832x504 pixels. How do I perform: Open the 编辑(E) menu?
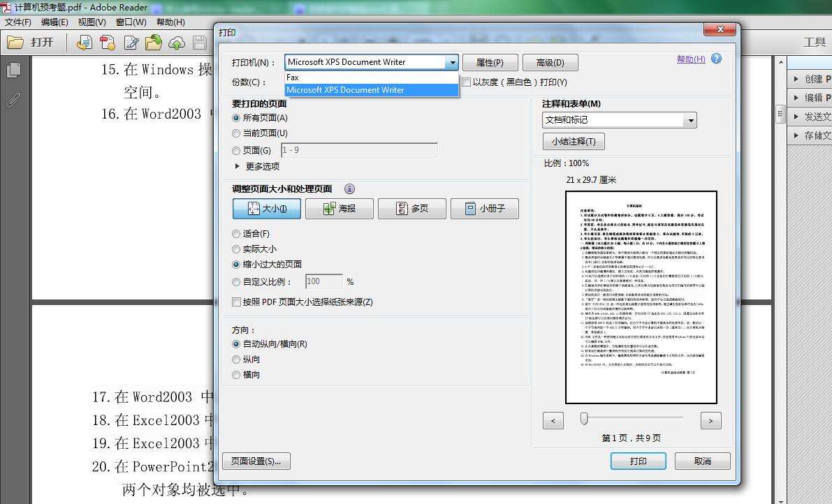point(54,22)
